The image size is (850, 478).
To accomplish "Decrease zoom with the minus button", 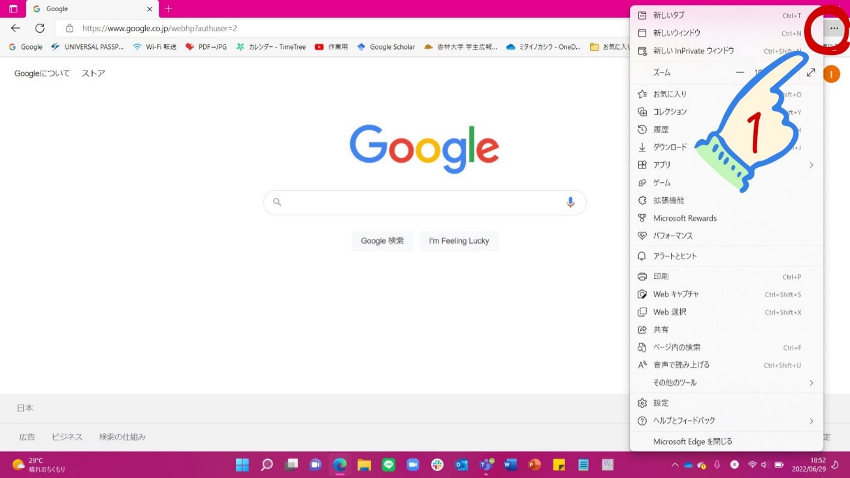I will pyautogui.click(x=740, y=73).
